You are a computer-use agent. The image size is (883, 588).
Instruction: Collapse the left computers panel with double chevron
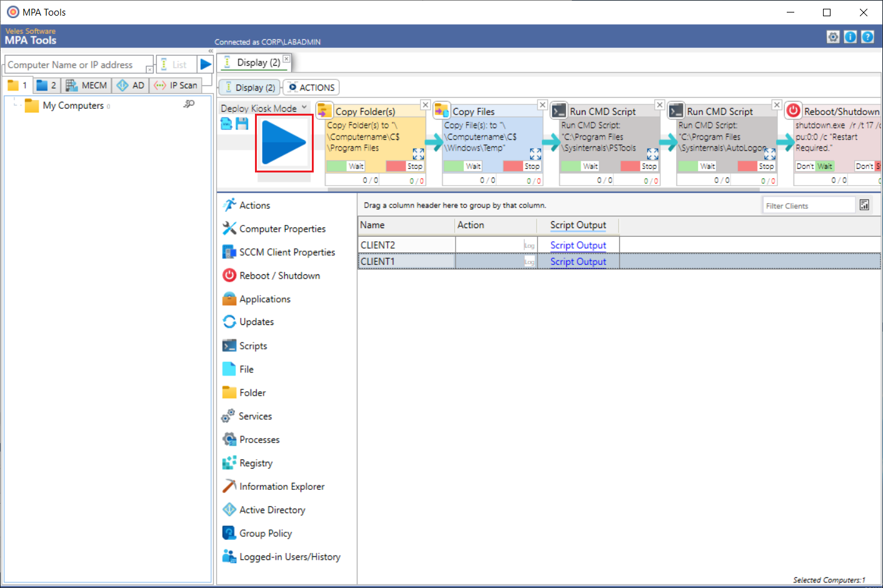pyautogui.click(x=211, y=51)
